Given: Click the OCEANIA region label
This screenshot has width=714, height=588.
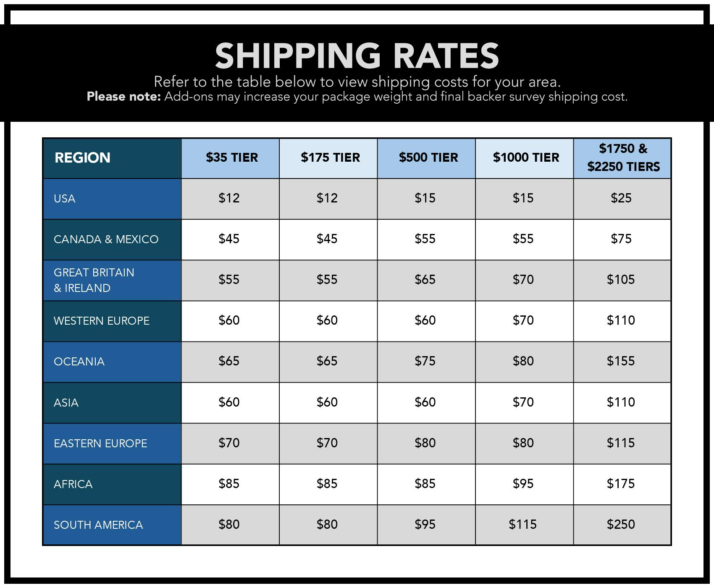Looking at the screenshot, I should (79, 362).
